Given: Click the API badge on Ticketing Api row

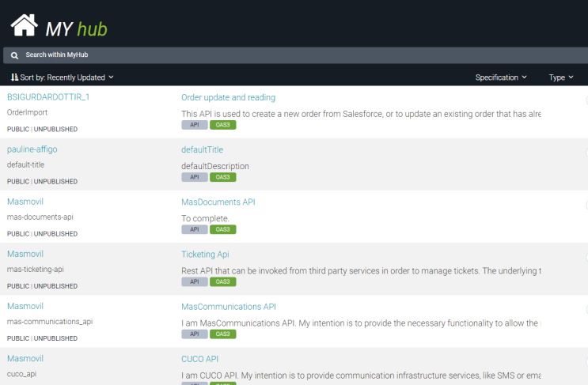Looking at the screenshot, I should (194, 281).
